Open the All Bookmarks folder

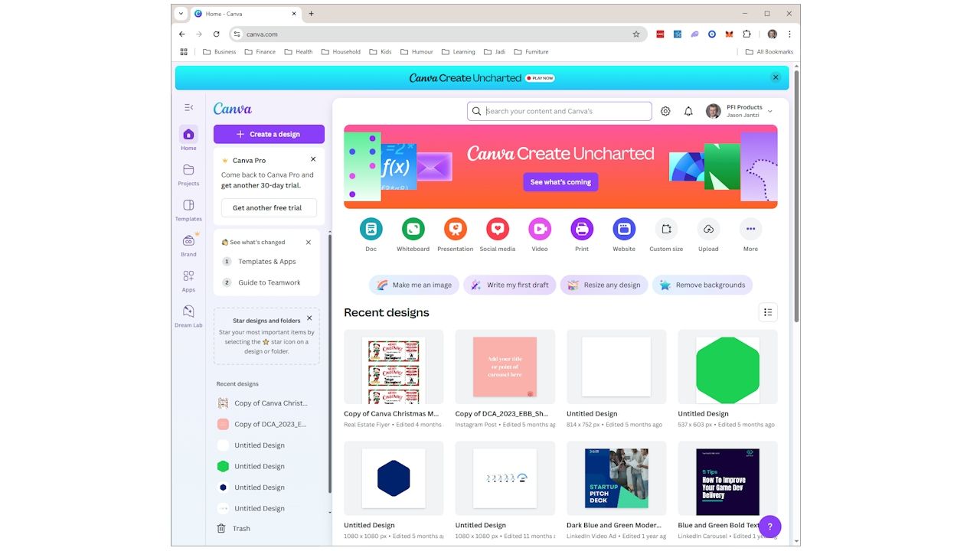pyautogui.click(x=769, y=52)
